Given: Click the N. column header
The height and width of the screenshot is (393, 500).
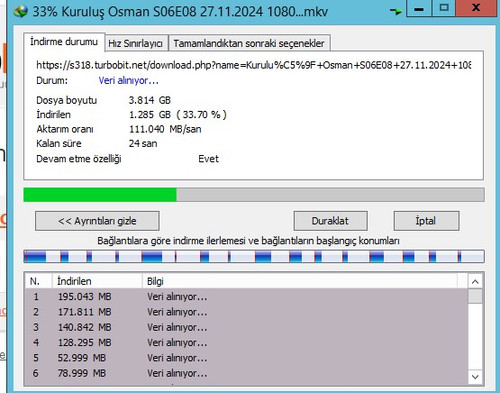Looking at the screenshot, I should [x=38, y=281].
